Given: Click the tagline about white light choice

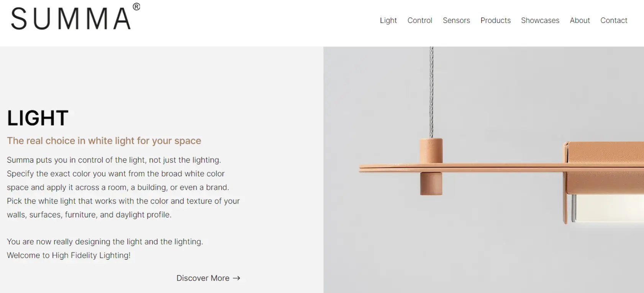Looking at the screenshot, I should [104, 141].
